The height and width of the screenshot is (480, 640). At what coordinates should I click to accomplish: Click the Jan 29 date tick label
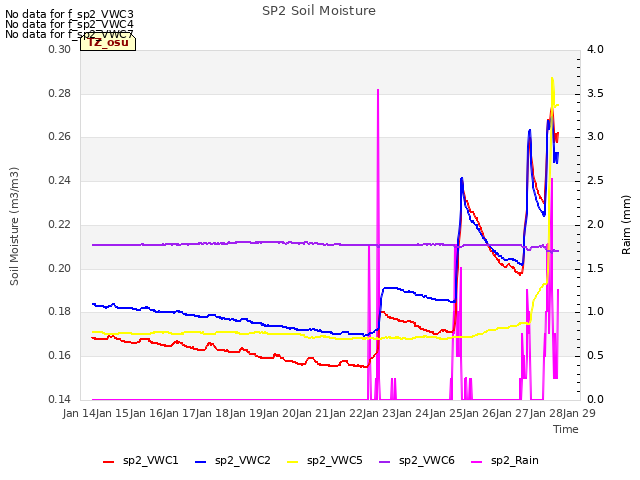point(579,413)
